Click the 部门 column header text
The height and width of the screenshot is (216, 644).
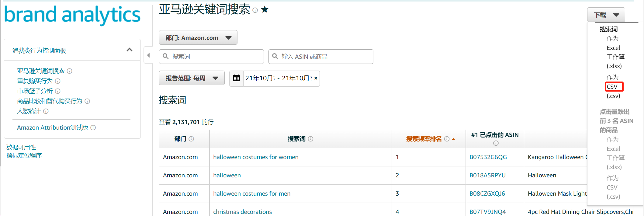[x=180, y=139]
